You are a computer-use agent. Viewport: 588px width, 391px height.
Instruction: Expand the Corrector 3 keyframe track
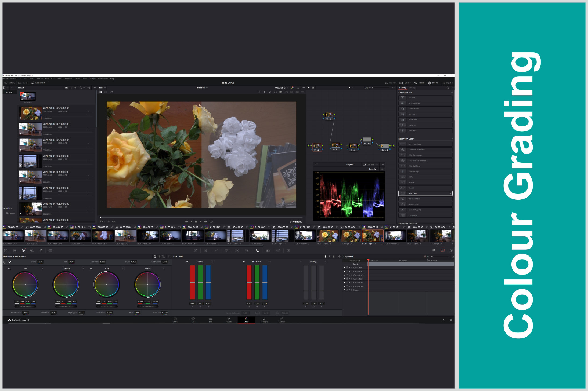pos(352,275)
